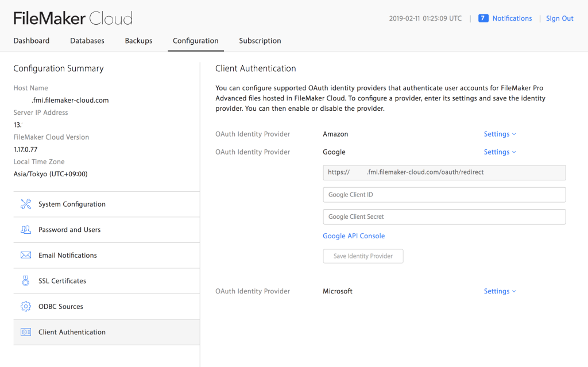Open the Subscription tab
This screenshot has height=367, width=588.
(x=260, y=41)
